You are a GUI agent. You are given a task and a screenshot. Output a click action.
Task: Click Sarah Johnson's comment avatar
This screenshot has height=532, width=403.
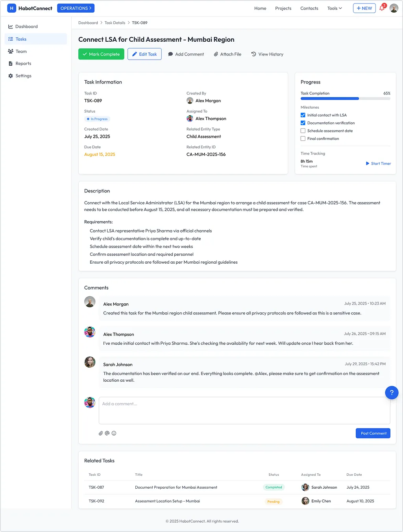(x=90, y=362)
